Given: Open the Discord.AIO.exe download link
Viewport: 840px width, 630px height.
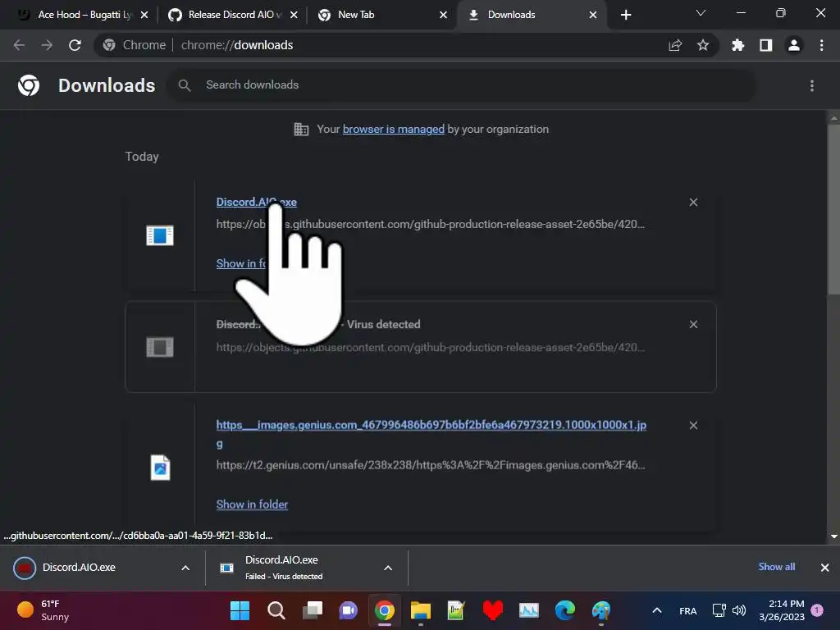Looking at the screenshot, I should 257,202.
